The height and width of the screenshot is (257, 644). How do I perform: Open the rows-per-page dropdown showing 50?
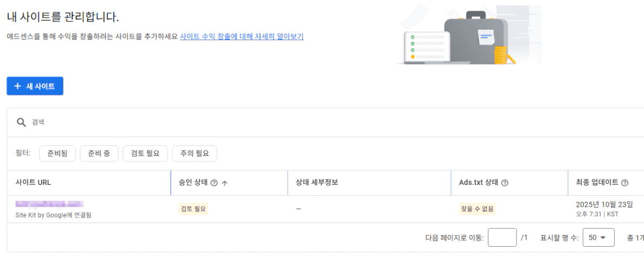click(x=598, y=237)
